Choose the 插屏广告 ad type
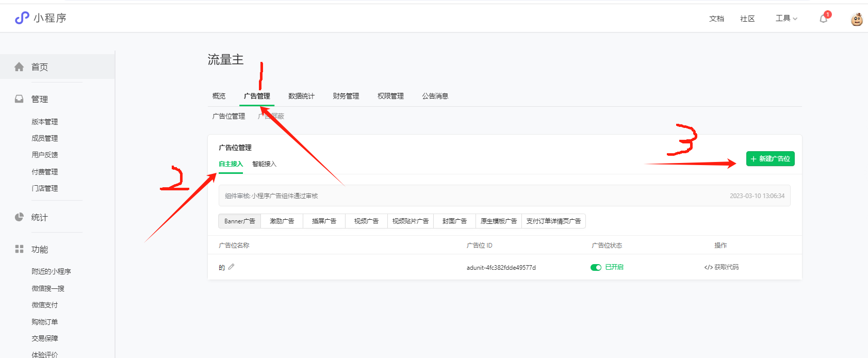This screenshot has height=358, width=868. click(324, 221)
